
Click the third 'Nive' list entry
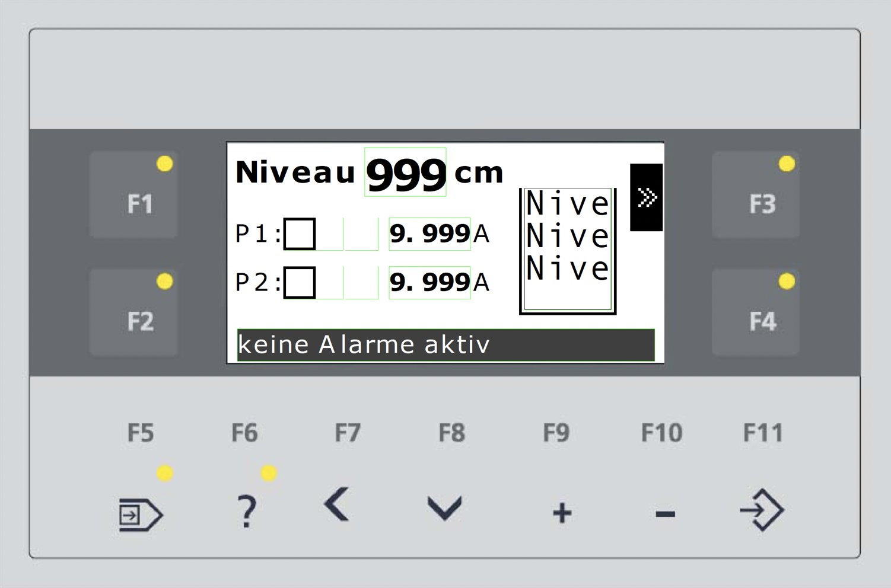(x=568, y=267)
